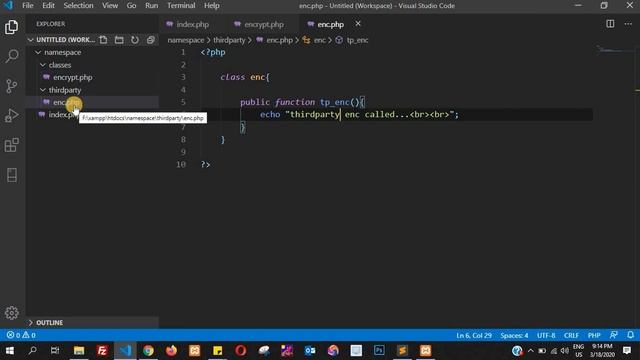This screenshot has width=640, height=360.
Task: Open the Manage gear settings icon
Action: pyautogui.click(x=11, y=313)
